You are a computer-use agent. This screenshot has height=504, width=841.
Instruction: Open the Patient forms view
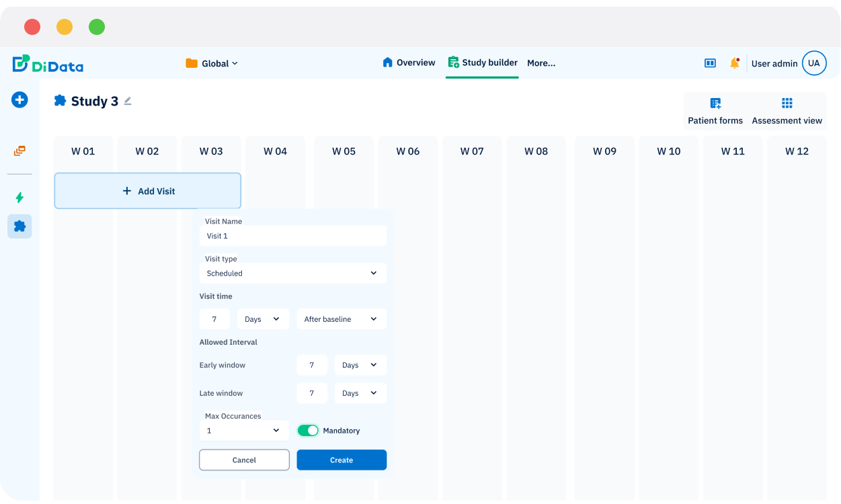(715, 112)
